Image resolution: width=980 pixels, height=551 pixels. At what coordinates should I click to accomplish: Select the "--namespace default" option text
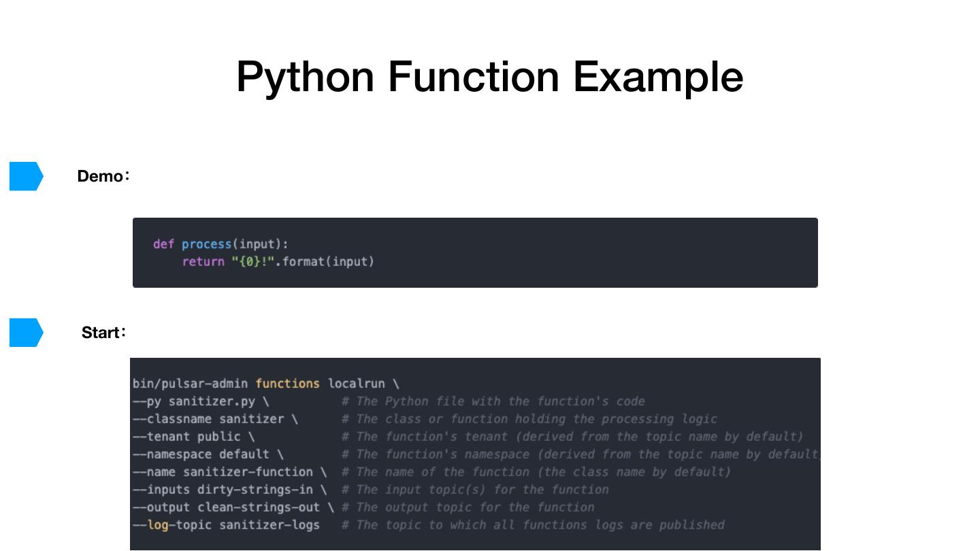tap(208, 454)
